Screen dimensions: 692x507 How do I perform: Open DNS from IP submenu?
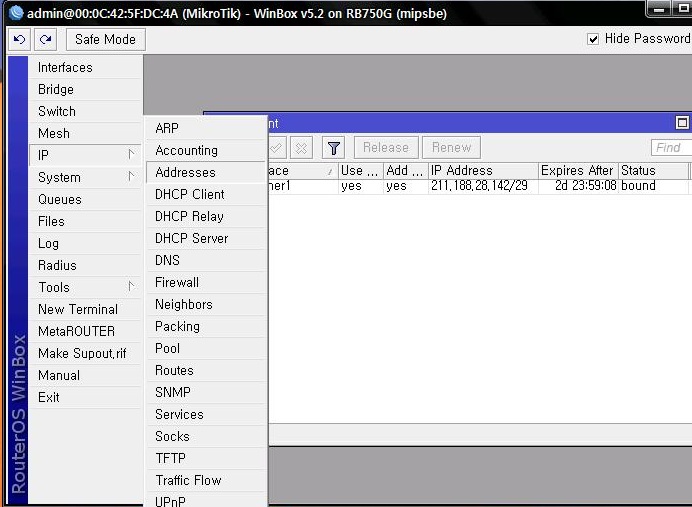coord(206,260)
